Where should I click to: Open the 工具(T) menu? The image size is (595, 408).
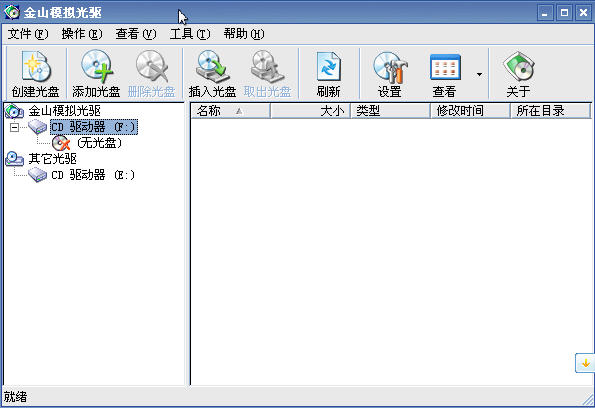[x=190, y=34]
